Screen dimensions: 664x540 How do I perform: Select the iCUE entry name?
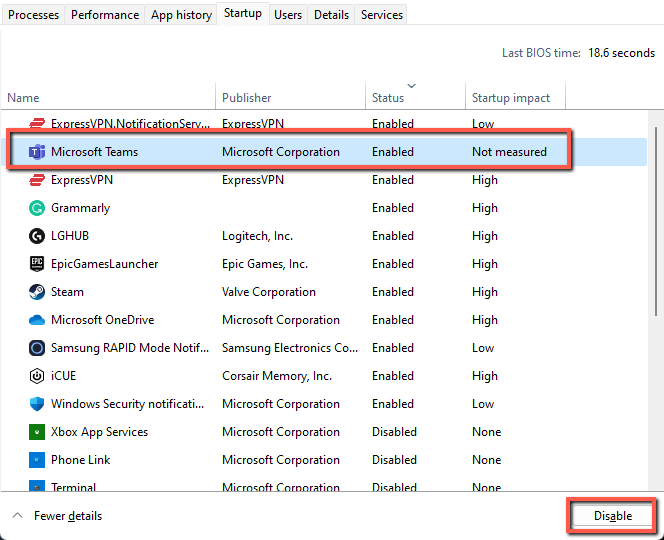[x=64, y=376]
